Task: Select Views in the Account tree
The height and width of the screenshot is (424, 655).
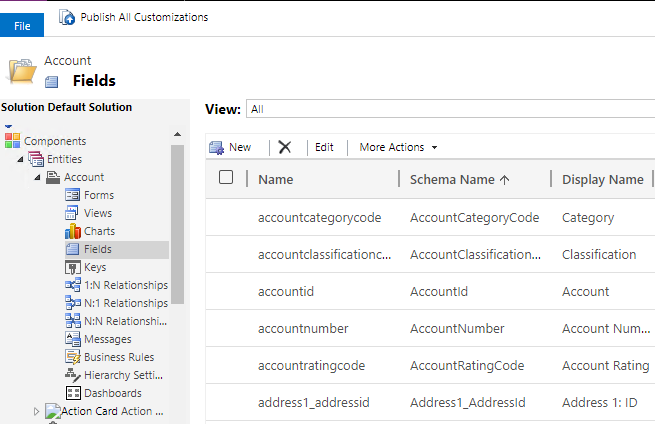Action: click(98, 213)
